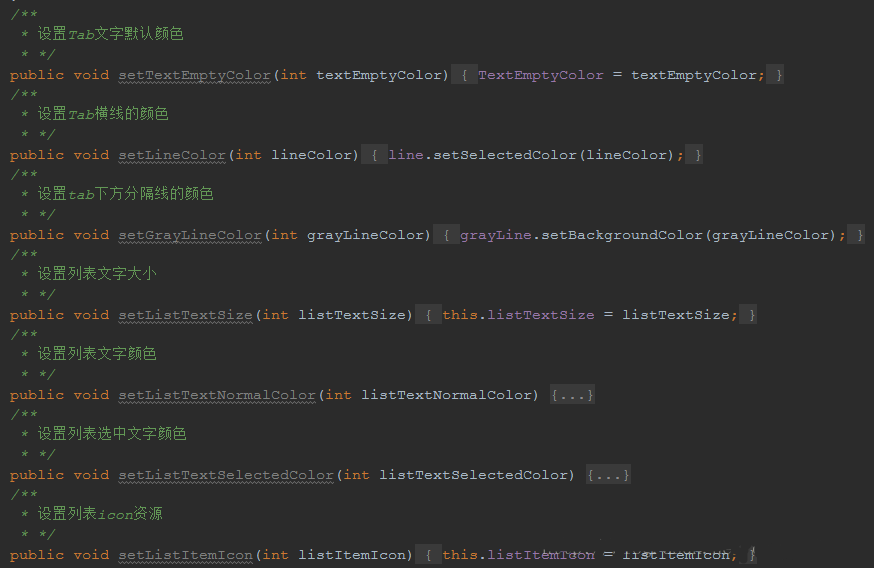Click the setSelectedColor method call
The height and width of the screenshot is (568, 874).
504,155
